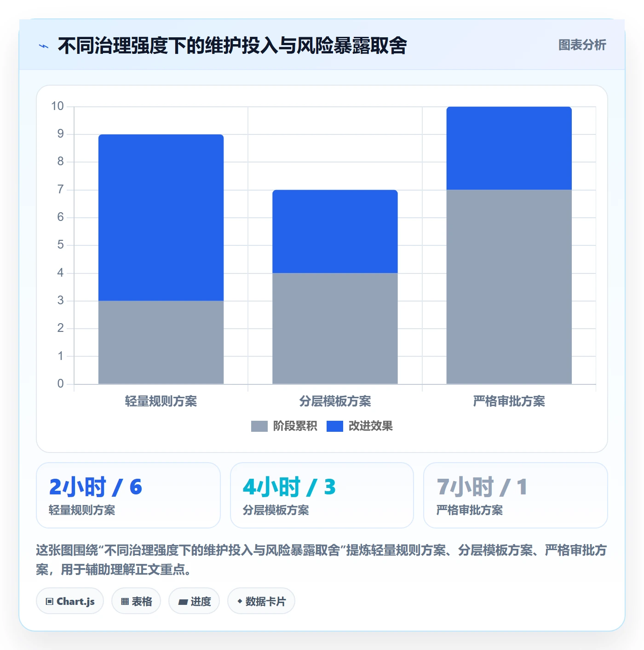This screenshot has height=650, width=644.
Task: Click the 数据卡片 chip diamond icon
Action: pyautogui.click(x=240, y=601)
